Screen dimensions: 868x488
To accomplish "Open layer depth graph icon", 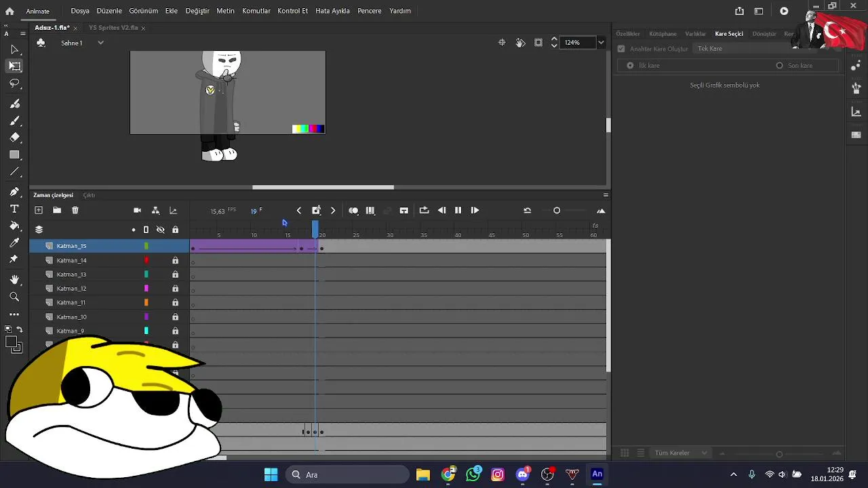I will pyautogui.click(x=173, y=211).
